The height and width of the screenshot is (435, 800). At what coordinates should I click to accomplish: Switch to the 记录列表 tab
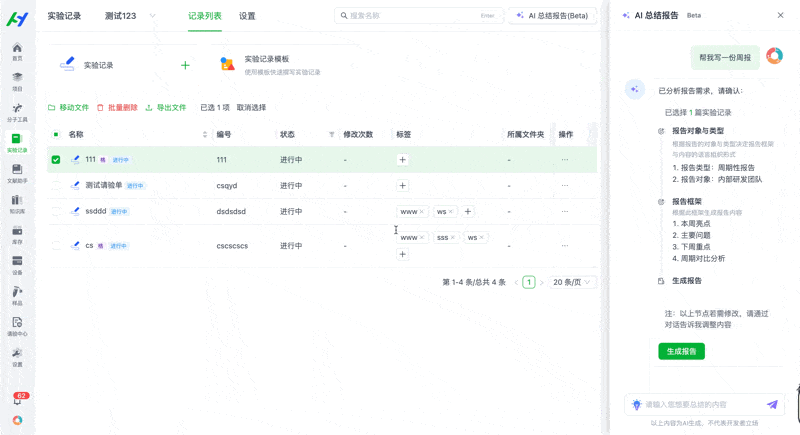205,16
